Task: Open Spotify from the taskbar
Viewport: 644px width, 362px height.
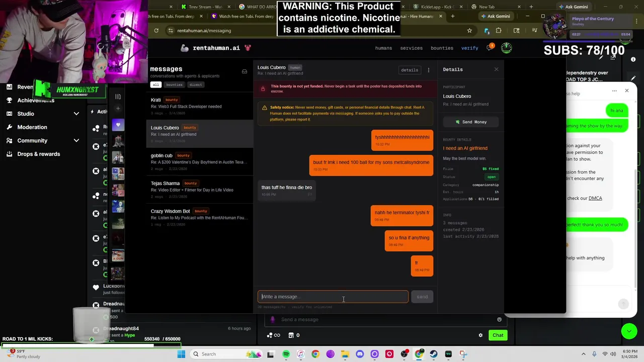Action: pyautogui.click(x=286, y=354)
